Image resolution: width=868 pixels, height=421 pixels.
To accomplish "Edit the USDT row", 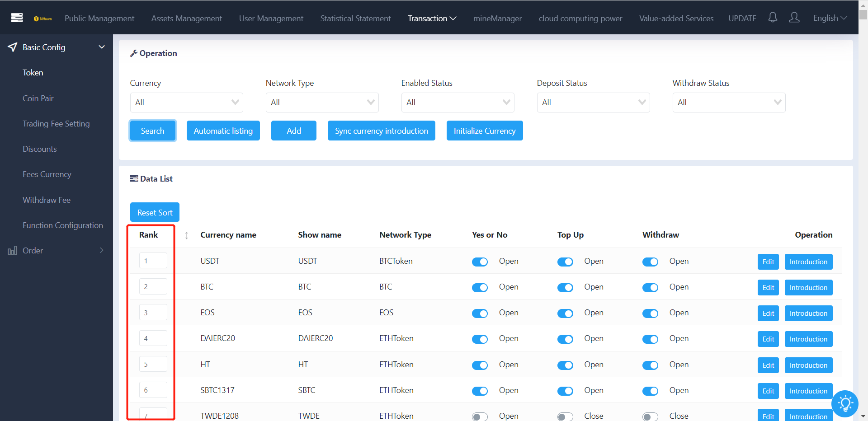I will [768, 262].
